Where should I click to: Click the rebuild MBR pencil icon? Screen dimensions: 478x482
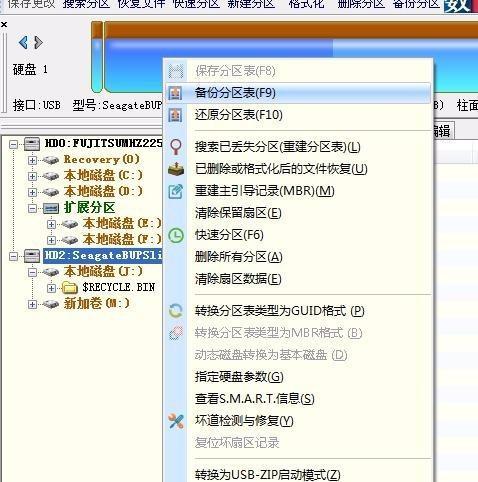tap(175, 191)
